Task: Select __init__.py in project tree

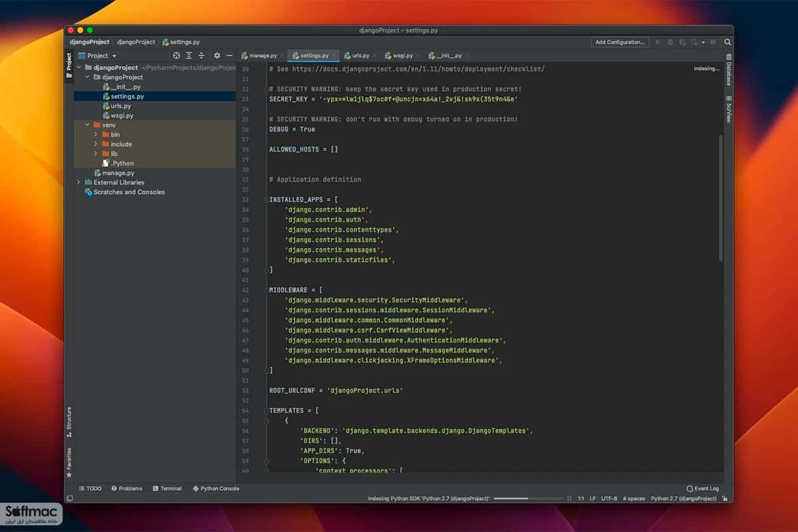Action: coord(122,86)
